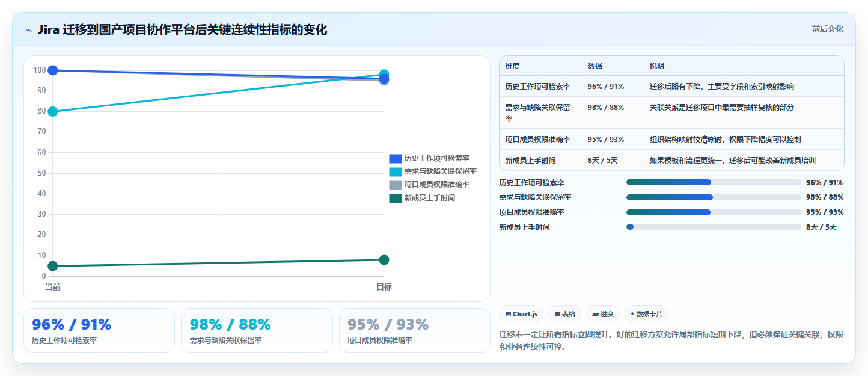Screen dimensions: 868x376
Task: Click table cell 需求与缺陷关联保留率
Action: point(537,112)
